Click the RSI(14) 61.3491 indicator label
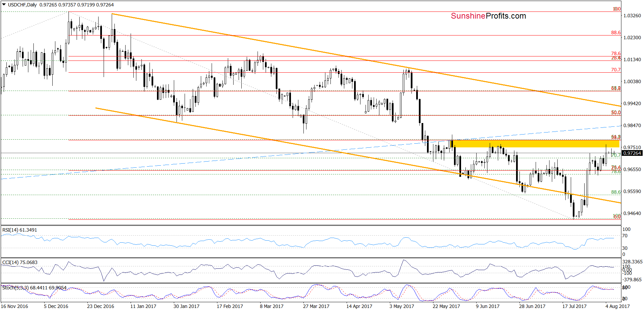 20,230
